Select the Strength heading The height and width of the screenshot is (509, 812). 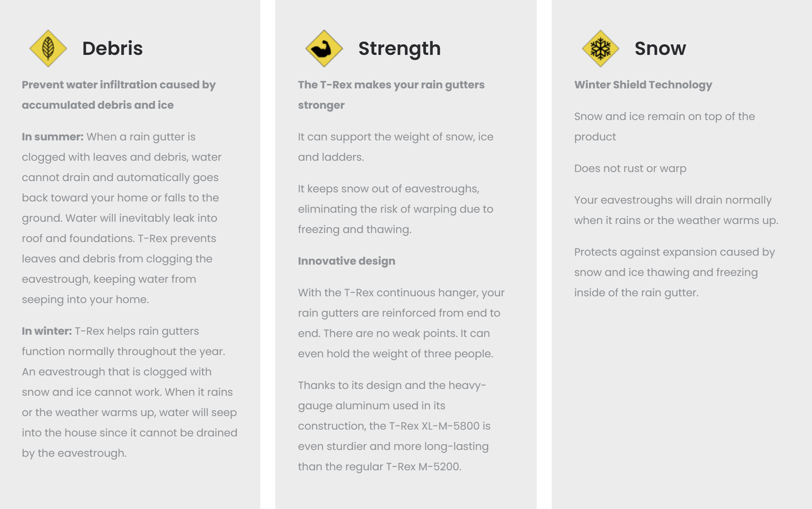tap(399, 48)
